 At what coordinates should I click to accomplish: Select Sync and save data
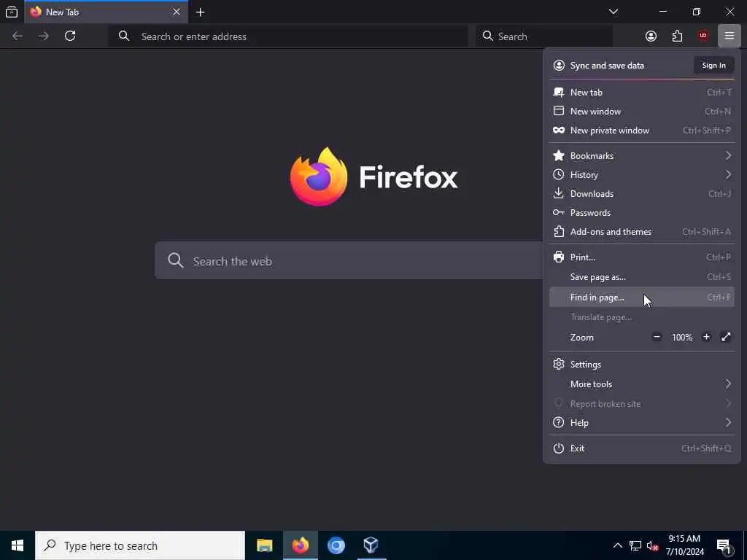coord(607,65)
